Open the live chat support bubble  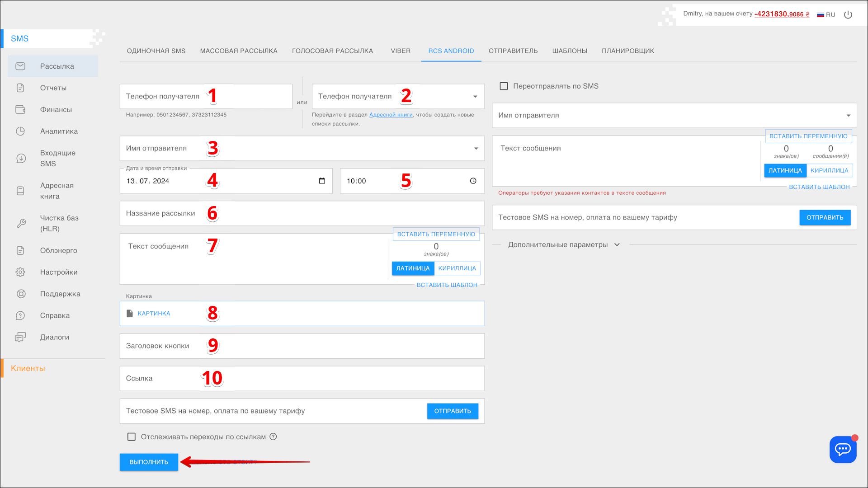click(x=843, y=449)
